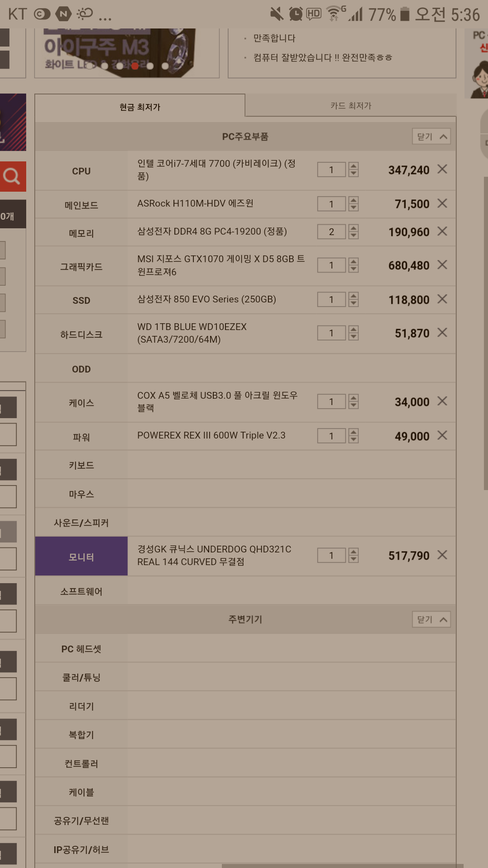The height and width of the screenshot is (868, 488).
Task: Remove the COX A5 case item
Action: point(442,401)
